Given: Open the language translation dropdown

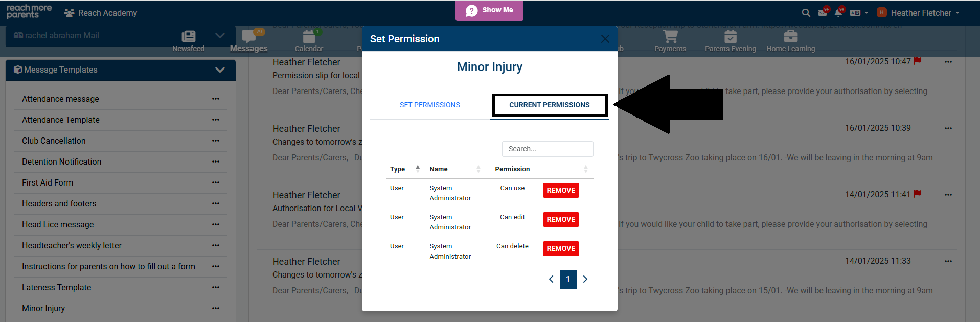Looking at the screenshot, I should click(x=858, y=13).
